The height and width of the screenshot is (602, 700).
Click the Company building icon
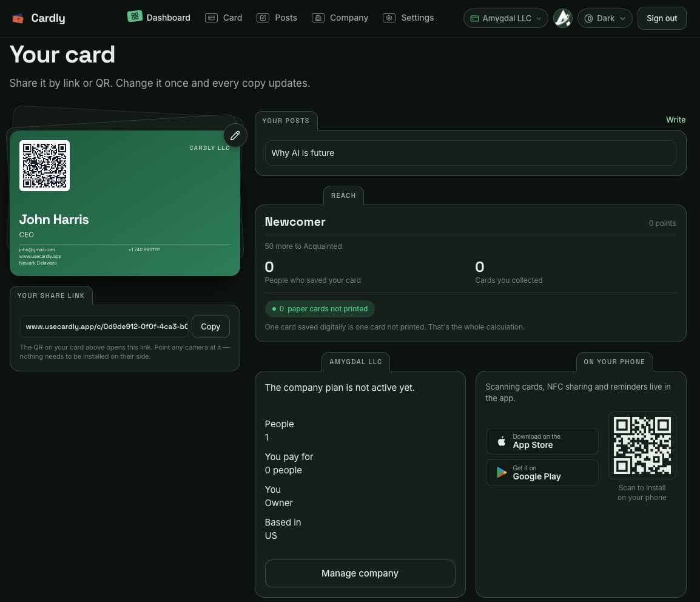coord(318,18)
